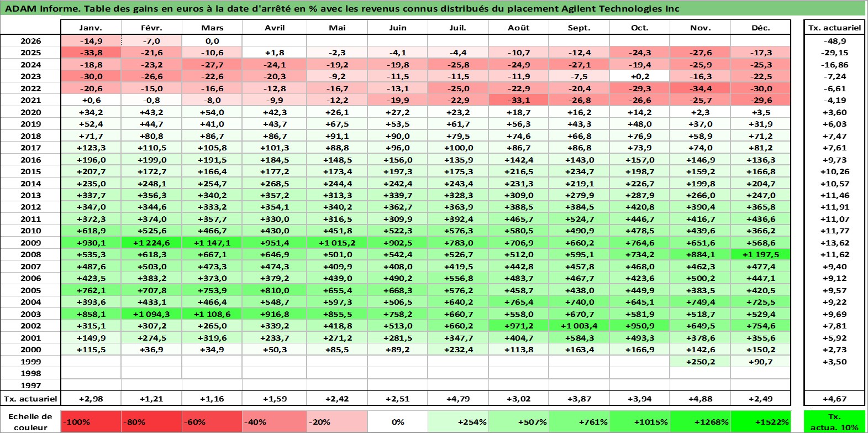The image size is (868, 433).
Task: Select +2,98 in bottom Tx. actuariel row
Action: [x=91, y=399]
